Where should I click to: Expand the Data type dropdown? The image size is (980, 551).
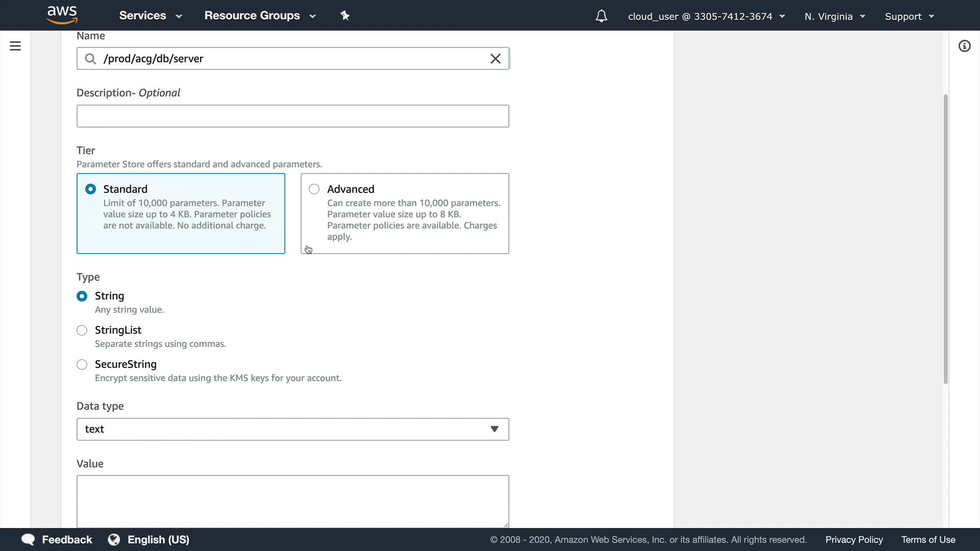click(292, 429)
